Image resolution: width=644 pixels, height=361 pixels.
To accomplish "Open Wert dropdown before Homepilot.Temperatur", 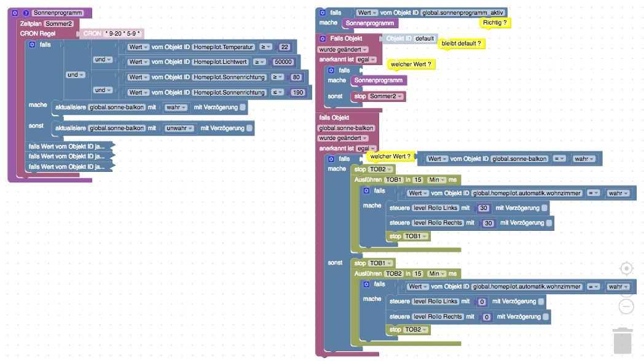I will (x=138, y=47).
